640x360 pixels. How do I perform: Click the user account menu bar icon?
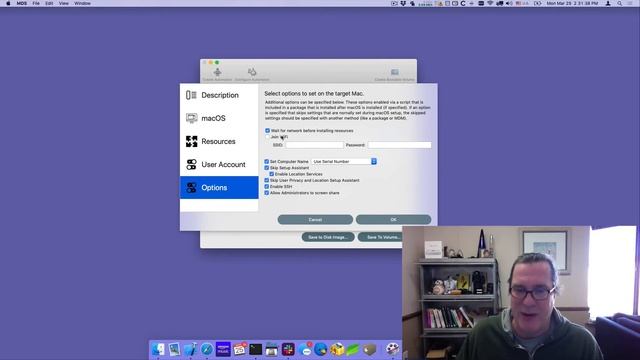pyautogui.click(x=608, y=3)
